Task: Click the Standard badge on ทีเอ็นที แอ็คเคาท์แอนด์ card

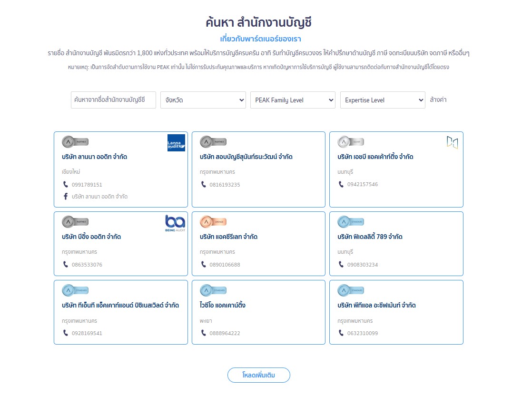Action: pyautogui.click(x=75, y=290)
